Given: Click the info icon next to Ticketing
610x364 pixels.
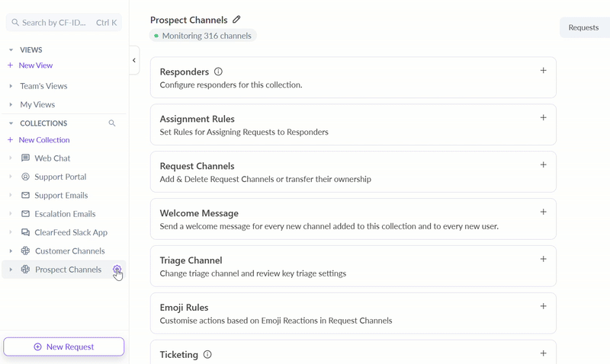Looking at the screenshot, I should click(207, 355).
